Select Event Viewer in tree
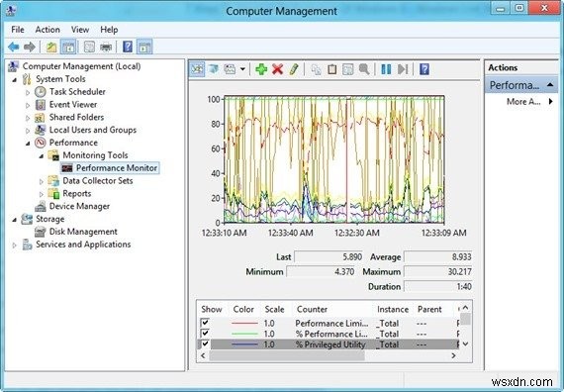The image size is (564, 392). pyautogui.click(x=73, y=104)
